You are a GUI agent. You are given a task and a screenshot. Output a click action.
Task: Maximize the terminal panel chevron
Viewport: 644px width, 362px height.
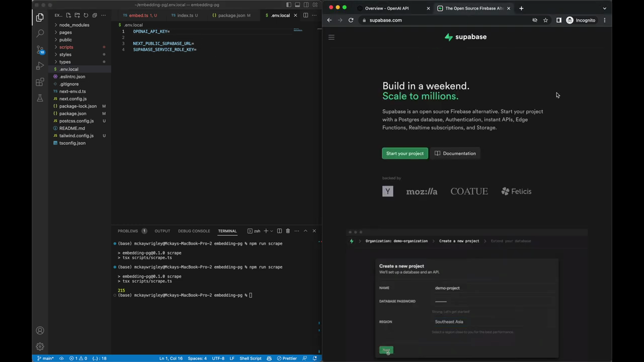click(305, 231)
